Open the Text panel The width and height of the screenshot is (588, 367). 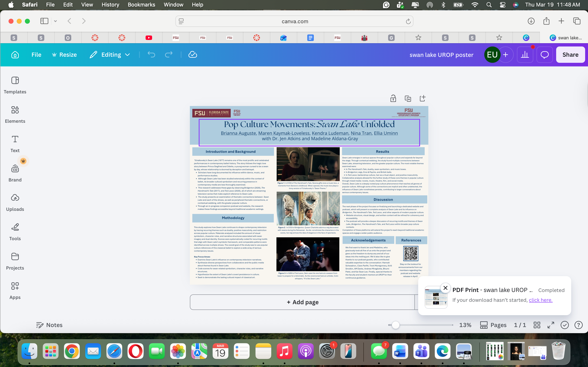pos(15,143)
